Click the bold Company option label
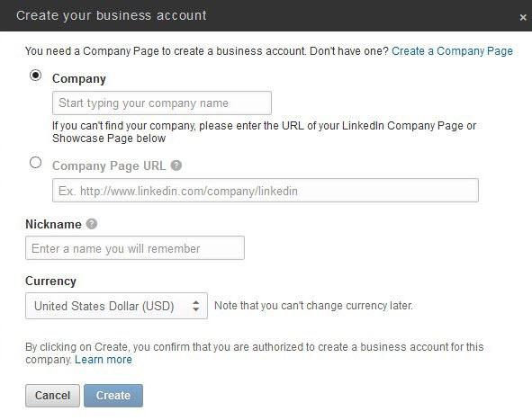The image size is (532, 420). click(x=79, y=78)
